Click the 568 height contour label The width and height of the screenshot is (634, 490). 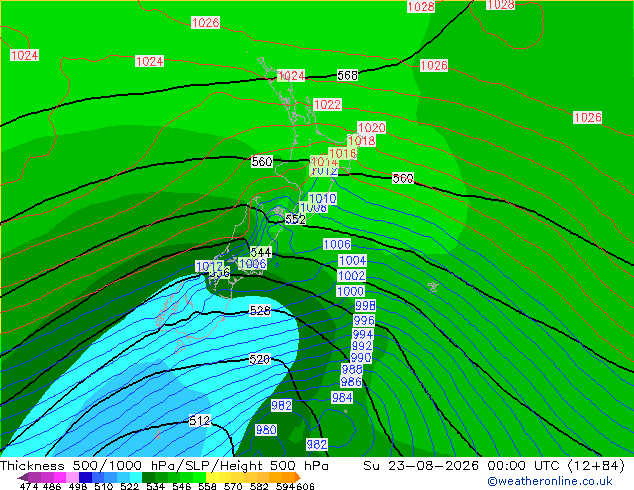[x=347, y=76]
